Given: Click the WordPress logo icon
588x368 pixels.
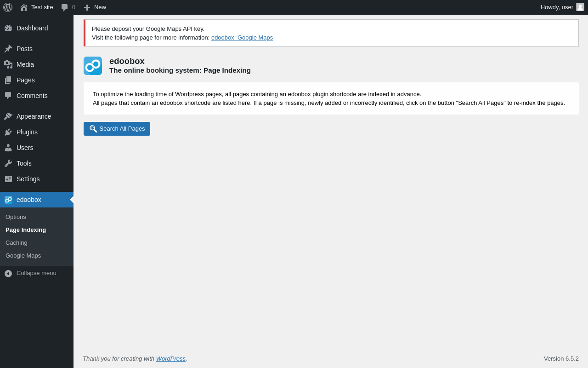Looking at the screenshot, I should click(x=8, y=7).
